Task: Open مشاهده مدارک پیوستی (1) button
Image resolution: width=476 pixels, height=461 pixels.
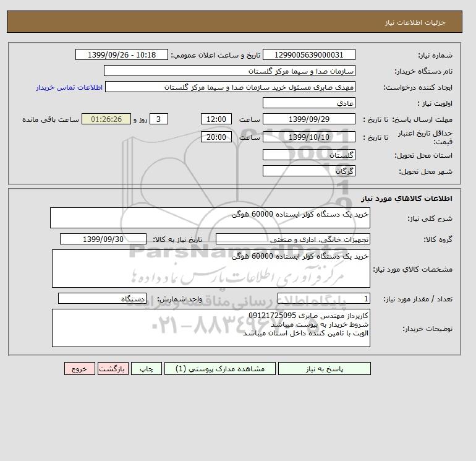Action: coord(220,369)
